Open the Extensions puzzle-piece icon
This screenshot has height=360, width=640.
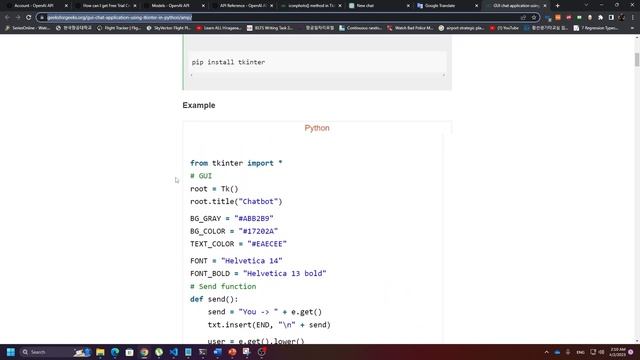pos(600,18)
